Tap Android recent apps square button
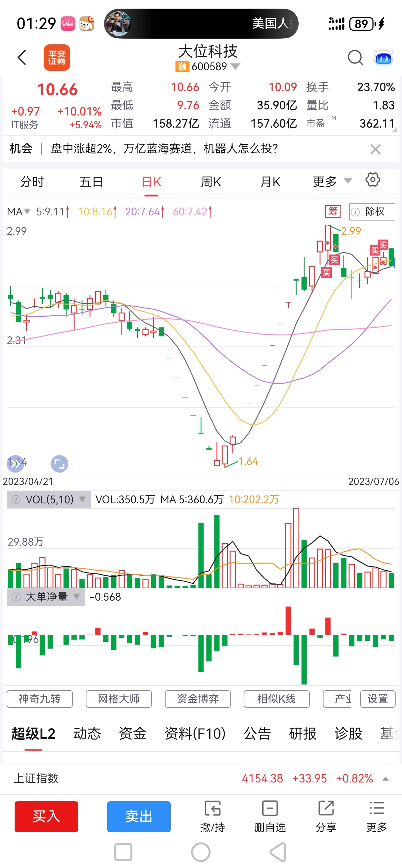Viewport: 402px width, 868px height. [x=123, y=852]
